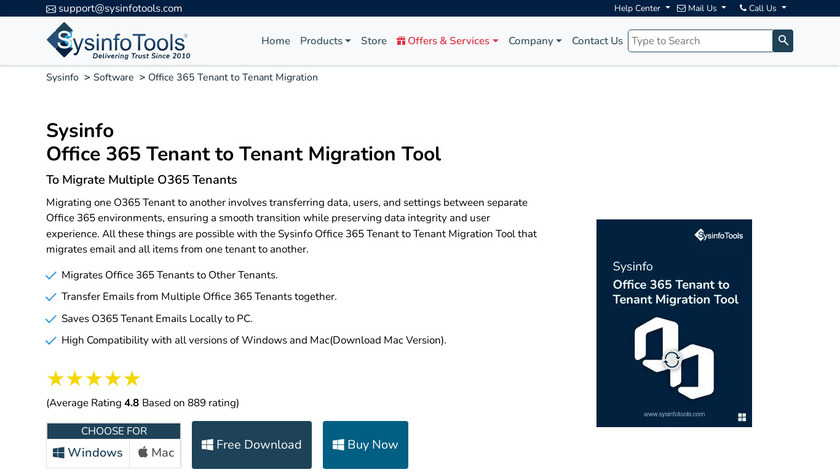Click the support@sysinfotools.com email link
Image resolution: width=840 pixels, height=472 pixels.
[x=120, y=9]
